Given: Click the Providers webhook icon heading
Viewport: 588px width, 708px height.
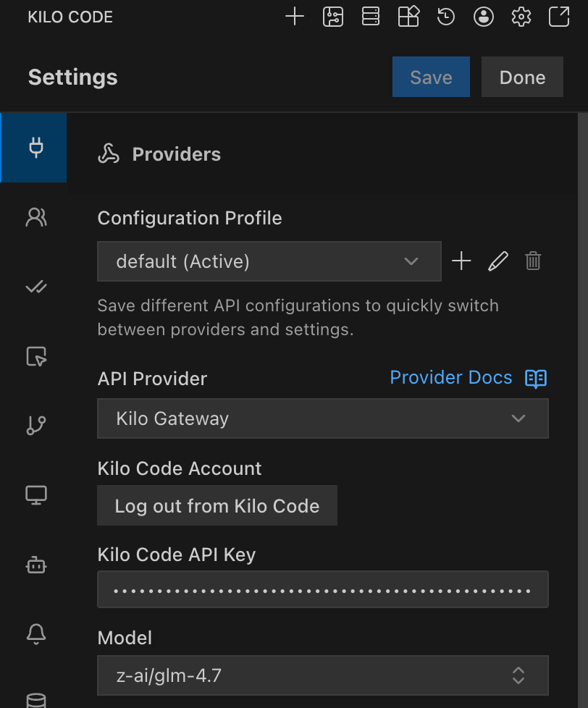Looking at the screenshot, I should click(x=109, y=154).
